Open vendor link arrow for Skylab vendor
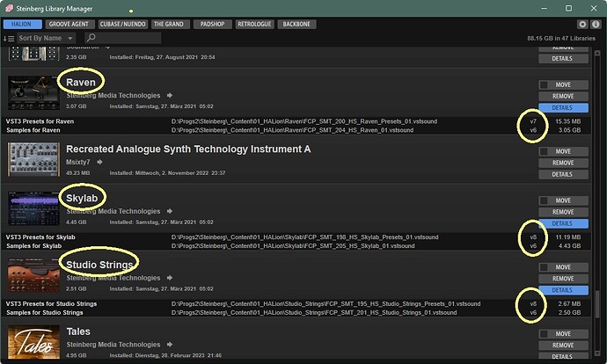This screenshot has height=364, width=607. (170, 211)
